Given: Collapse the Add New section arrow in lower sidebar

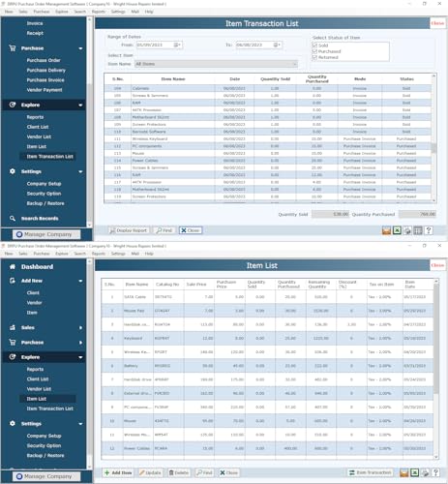Looking at the screenshot, I should point(80,281).
